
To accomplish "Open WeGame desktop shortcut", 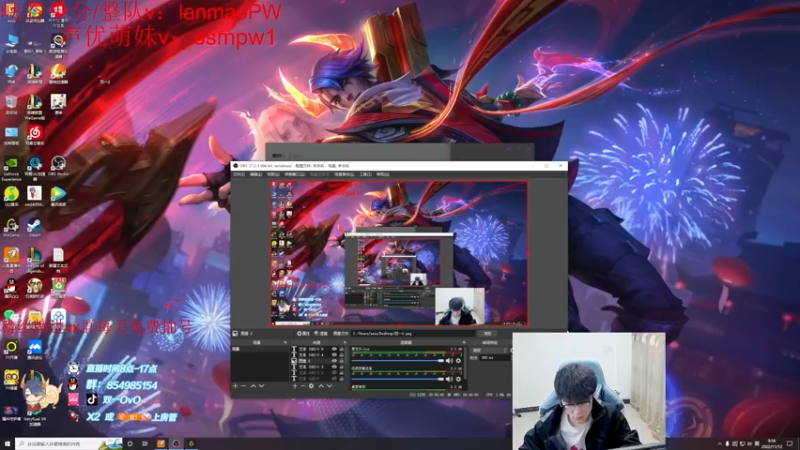I will 11,227.
